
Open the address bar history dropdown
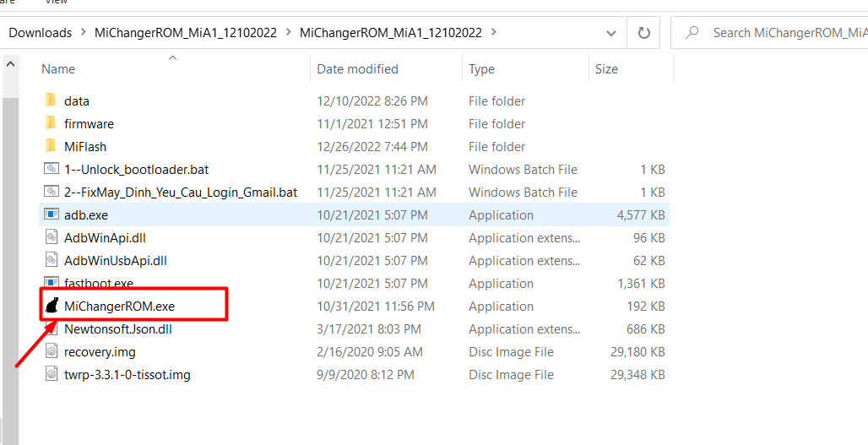(x=611, y=33)
